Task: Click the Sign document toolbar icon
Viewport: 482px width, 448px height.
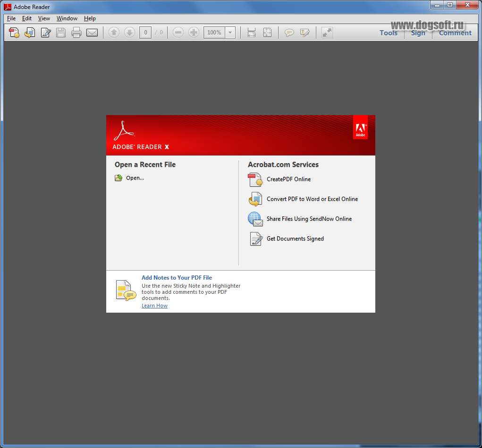Action: [x=45, y=33]
